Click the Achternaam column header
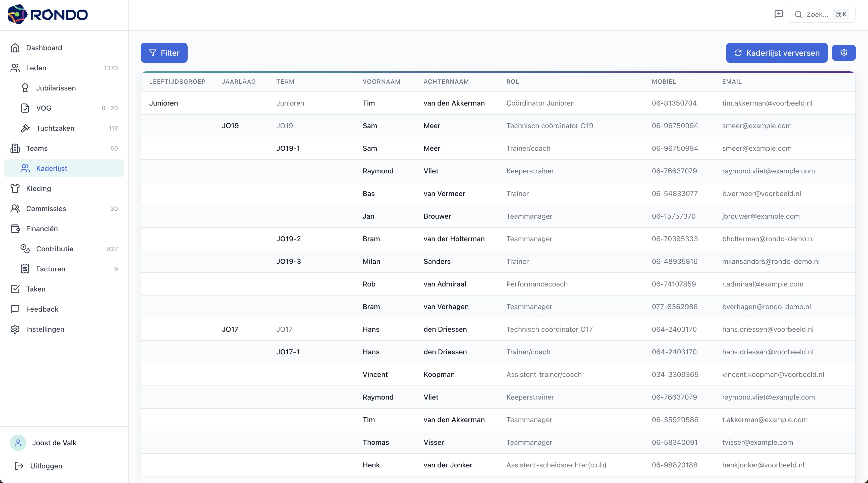The width and height of the screenshot is (868, 483). click(446, 82)
